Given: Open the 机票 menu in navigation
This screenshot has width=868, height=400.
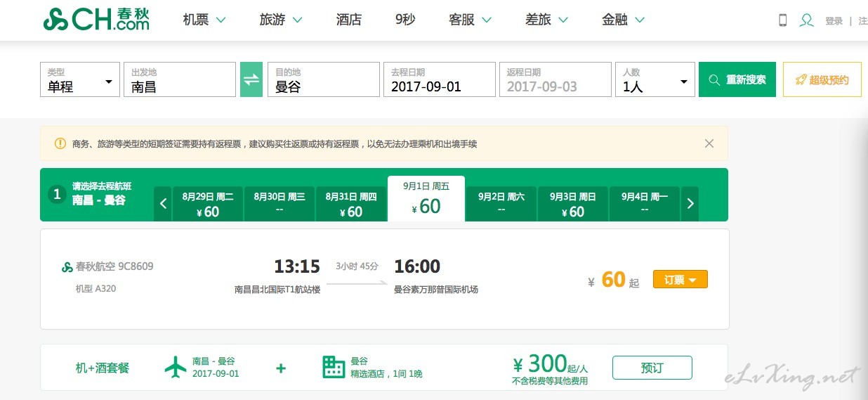Looking at the screenshot, I should [204, 20].
